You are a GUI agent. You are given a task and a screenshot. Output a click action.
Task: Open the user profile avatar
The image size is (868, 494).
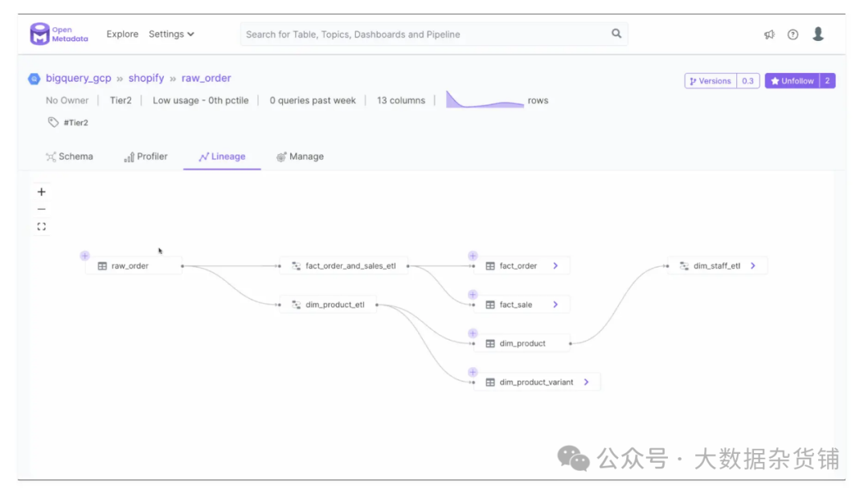(x=818, y=34)
